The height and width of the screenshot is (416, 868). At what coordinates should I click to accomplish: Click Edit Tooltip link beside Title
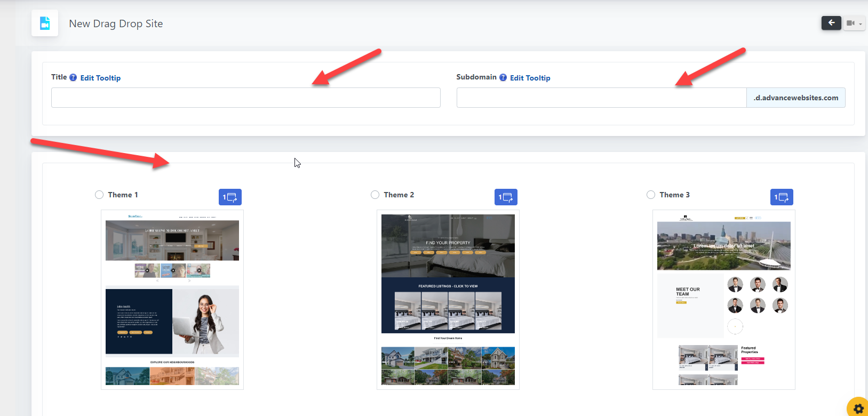tap(100, 78)
